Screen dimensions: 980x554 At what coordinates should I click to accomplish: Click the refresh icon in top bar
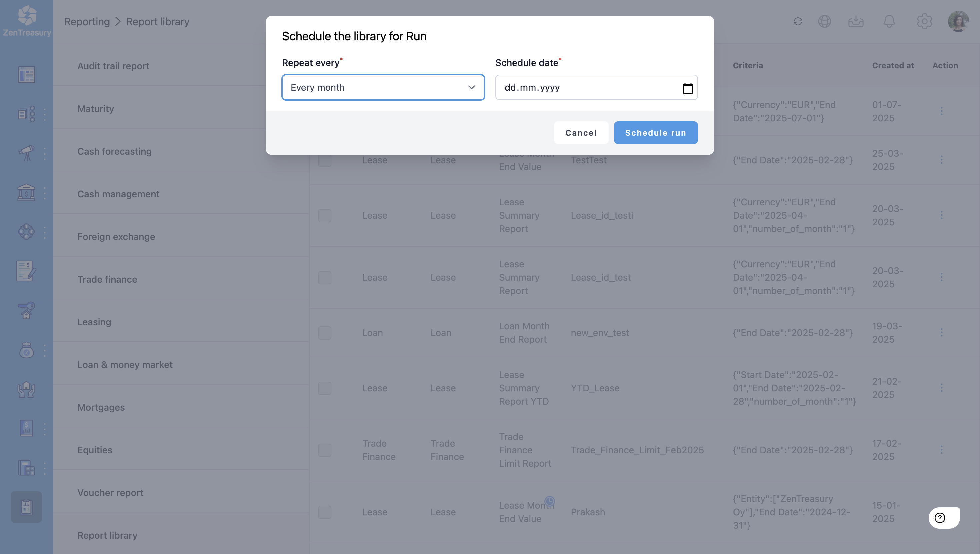798,21
